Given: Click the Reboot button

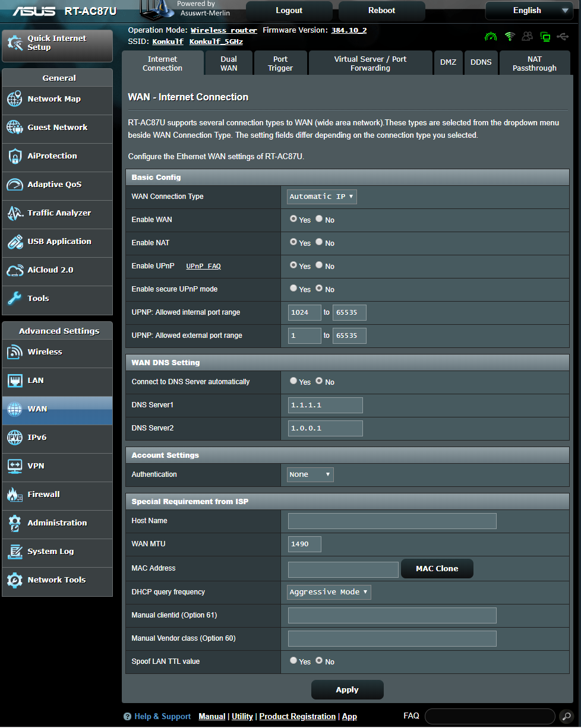Looking at the screenshot, I should coord(382,11).
